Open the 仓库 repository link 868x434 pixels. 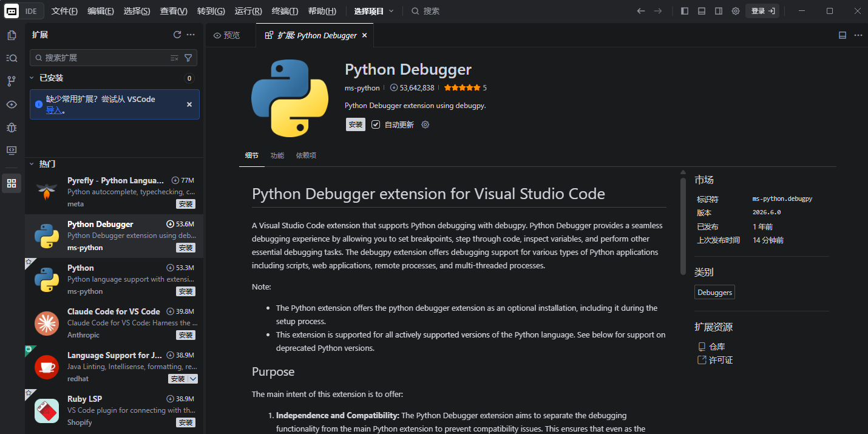click(x=717, y=347)
